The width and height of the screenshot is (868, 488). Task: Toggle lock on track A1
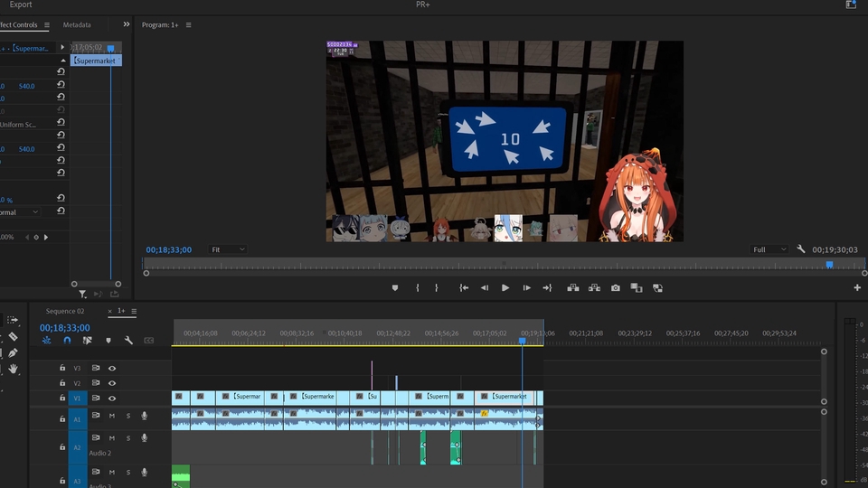click(x=62, y=418)
